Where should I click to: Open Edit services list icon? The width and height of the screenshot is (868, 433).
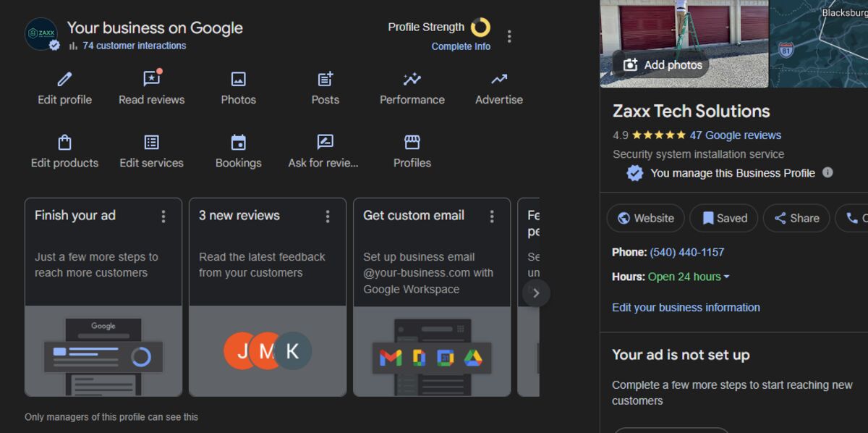[151, 143]
